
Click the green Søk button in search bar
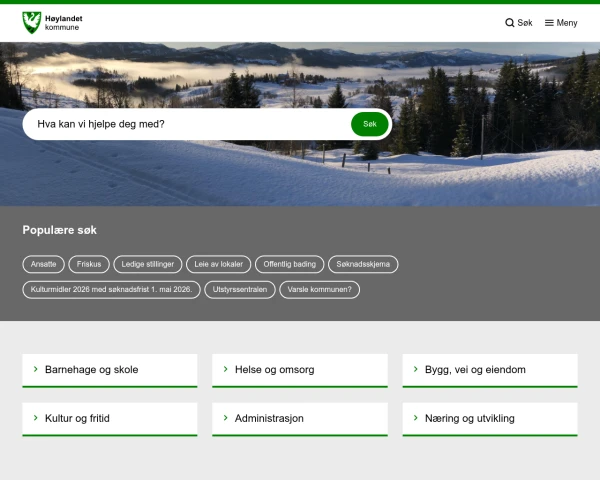[x=369, y=124]
